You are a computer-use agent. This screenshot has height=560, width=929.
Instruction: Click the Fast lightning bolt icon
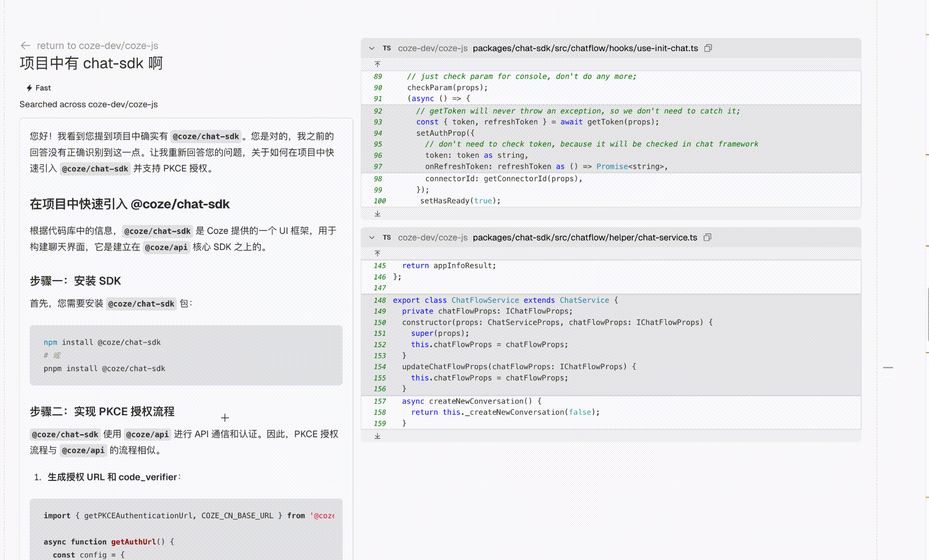tap(30, 88)
